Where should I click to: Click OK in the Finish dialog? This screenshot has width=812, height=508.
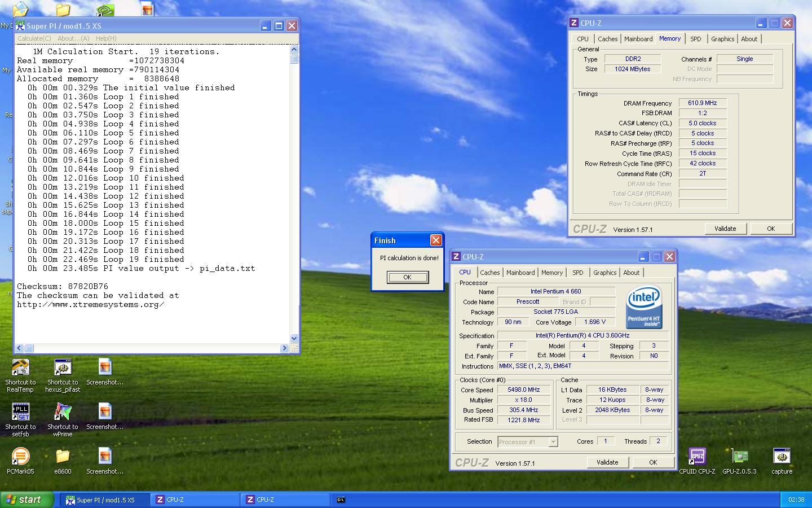coord(407,277)
